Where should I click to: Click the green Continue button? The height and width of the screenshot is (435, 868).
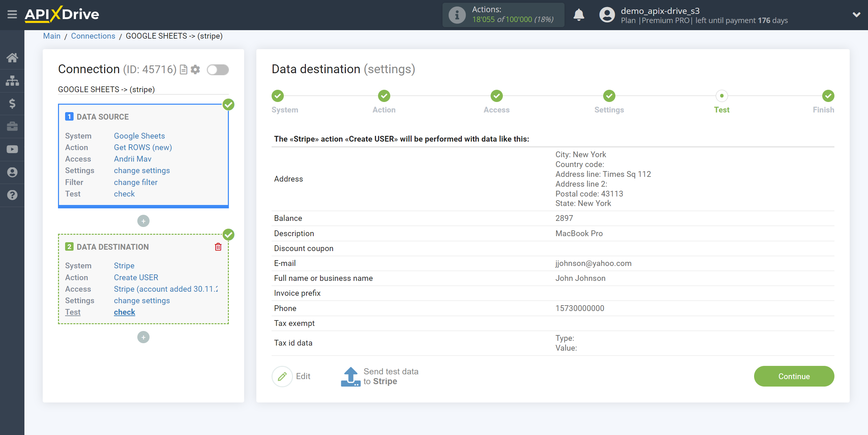point(794,376)
